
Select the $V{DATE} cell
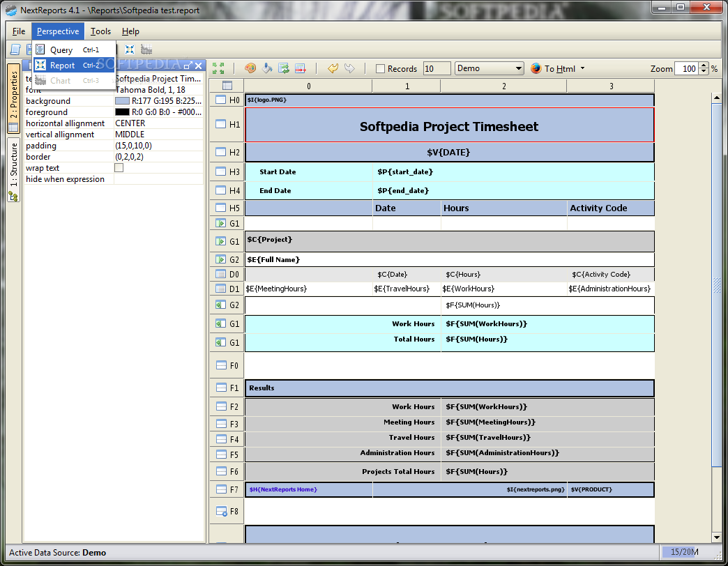(x=450, y=152)
